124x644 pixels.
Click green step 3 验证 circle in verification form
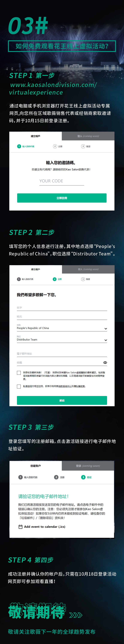coord(83,477)
